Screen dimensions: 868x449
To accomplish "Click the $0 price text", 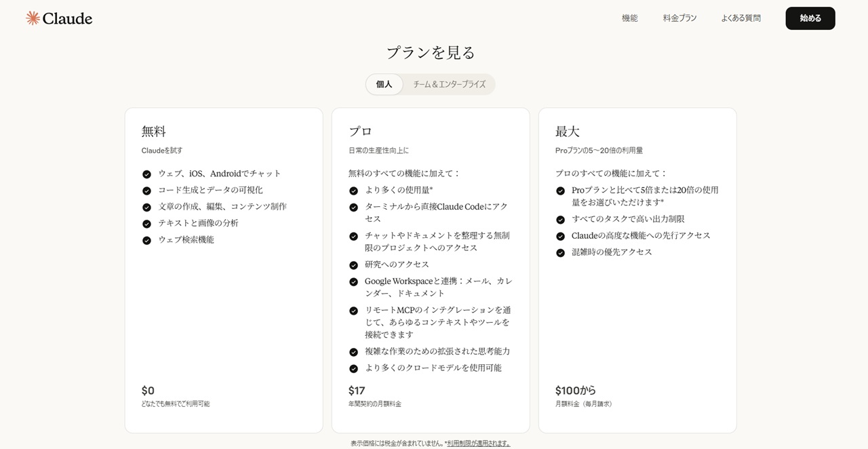I will [x=148, y=391].
